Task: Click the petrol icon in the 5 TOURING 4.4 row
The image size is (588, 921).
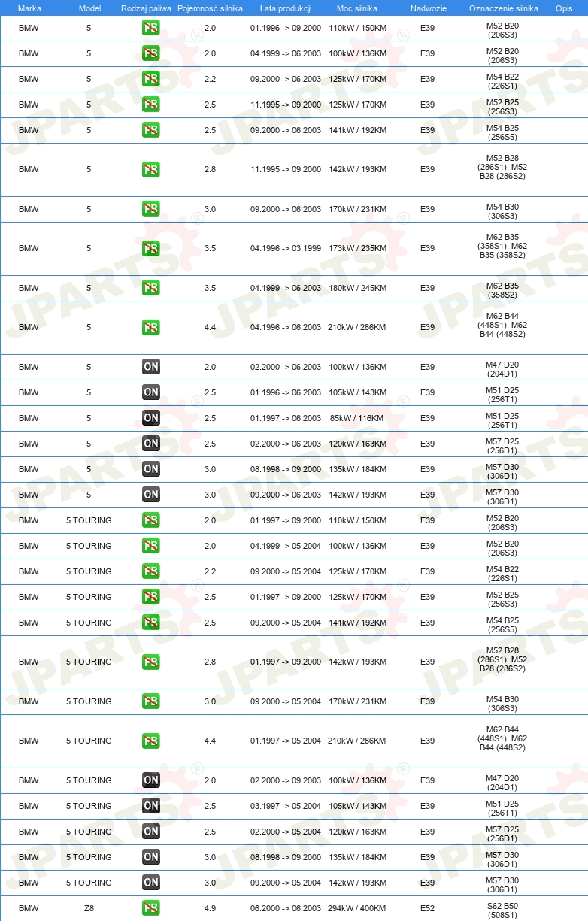Action: point(151,741)
